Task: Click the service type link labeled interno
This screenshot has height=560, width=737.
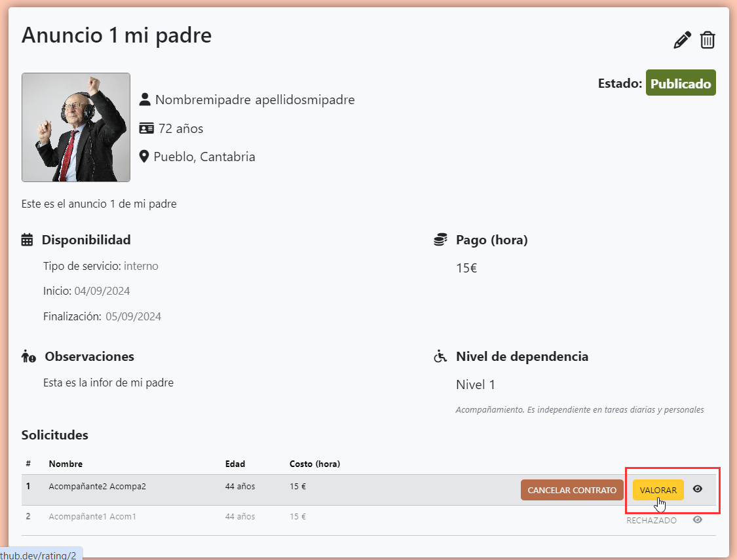Action: click(143, 266)
